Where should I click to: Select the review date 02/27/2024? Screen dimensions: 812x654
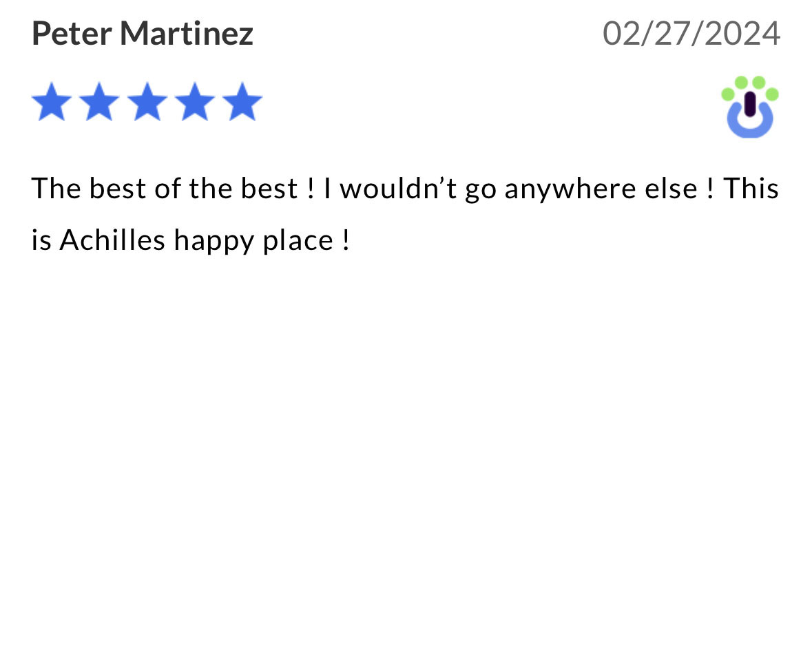click(691, 34)
